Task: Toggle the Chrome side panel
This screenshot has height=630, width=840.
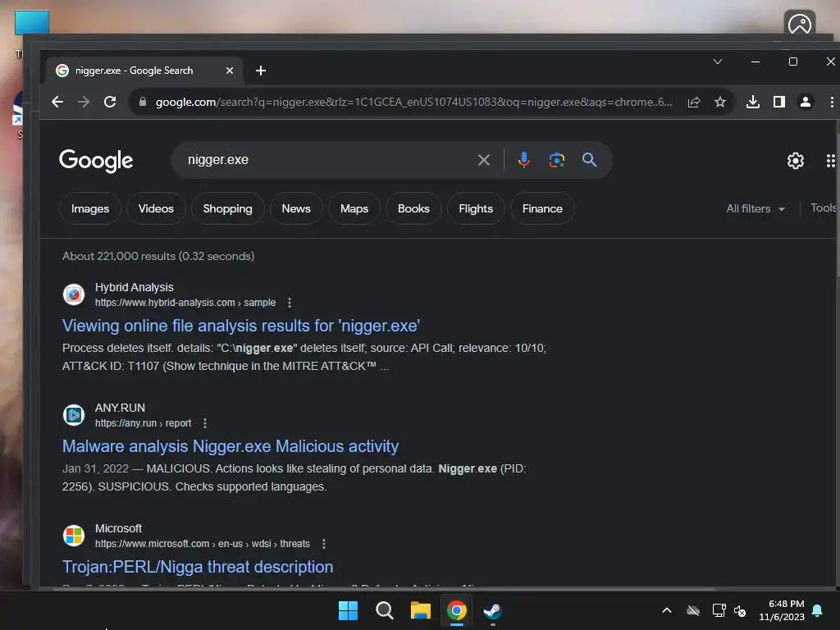Action: [779, 102]
